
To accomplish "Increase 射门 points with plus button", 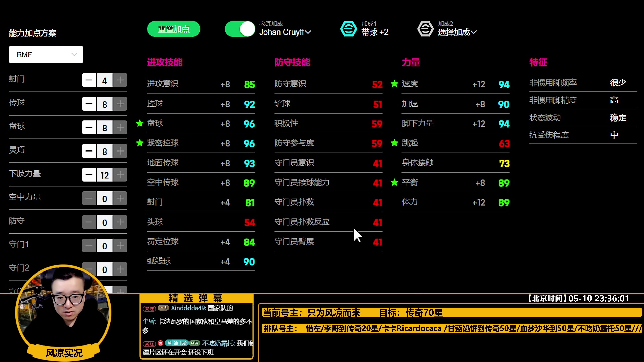I will coord(120,80).
